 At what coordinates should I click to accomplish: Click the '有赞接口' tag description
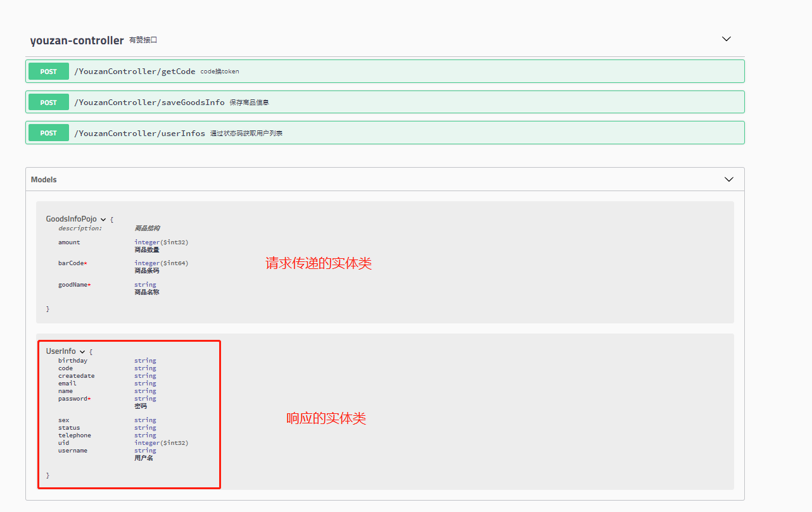tap(143, 40)
